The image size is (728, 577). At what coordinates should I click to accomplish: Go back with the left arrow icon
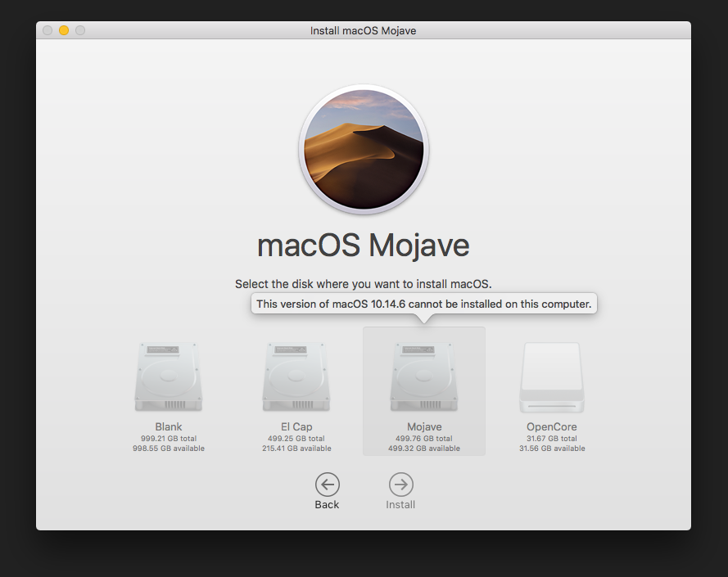tap(328, 485)
